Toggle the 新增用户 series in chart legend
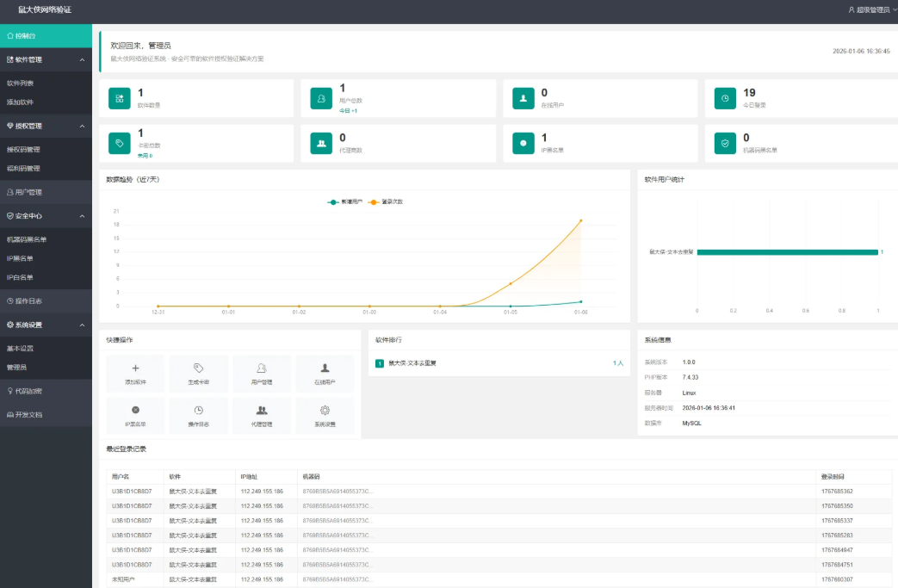This screenshot has height=588, width=898. (345, 201)
